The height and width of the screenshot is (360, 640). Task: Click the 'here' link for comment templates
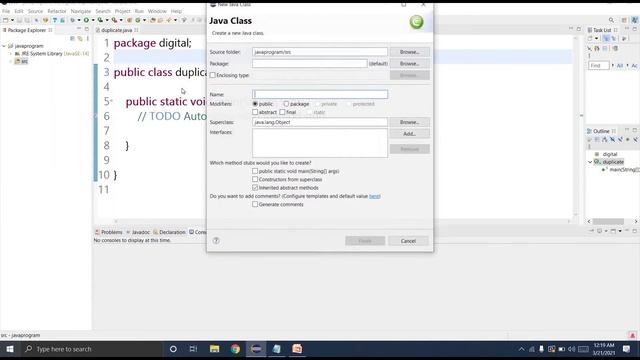(374, 196)
